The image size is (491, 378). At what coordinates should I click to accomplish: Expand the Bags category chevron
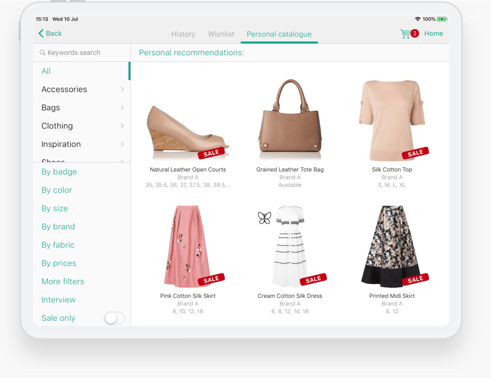(122, 108)
